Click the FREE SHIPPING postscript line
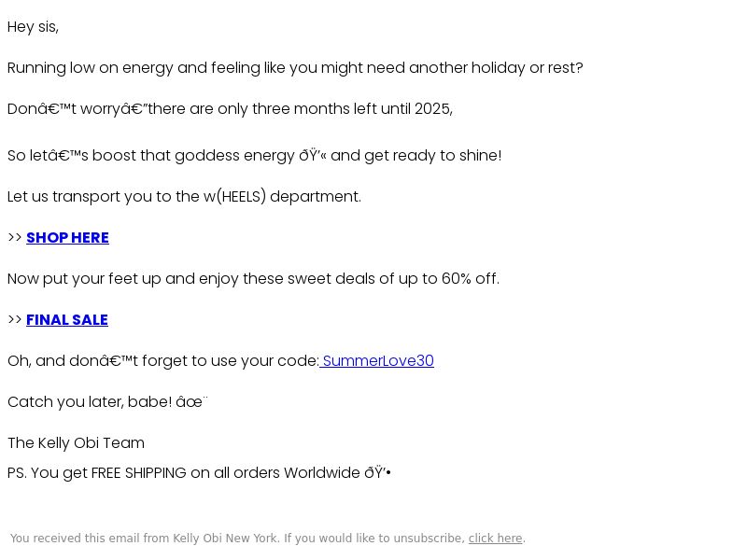This screenshot has height=560, width=747. [x=199, y=473]
